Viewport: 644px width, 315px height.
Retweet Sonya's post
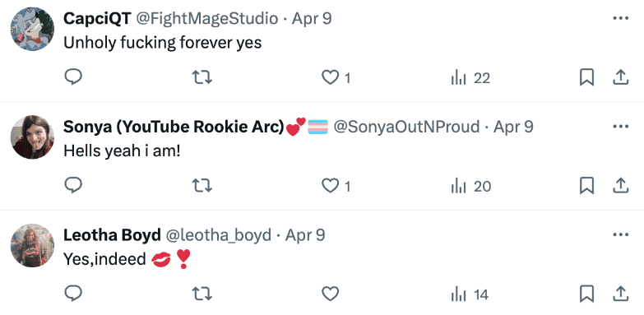click(x=202, y=186)
